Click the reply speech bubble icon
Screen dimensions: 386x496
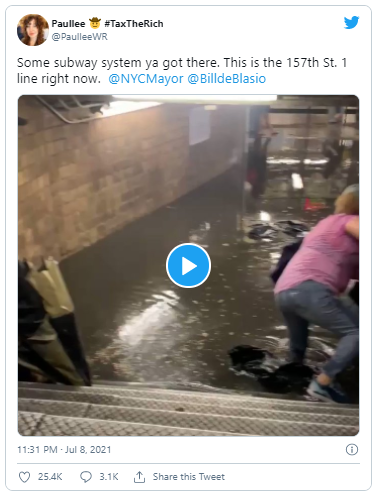pyautogui.click(x=86, y=477)
